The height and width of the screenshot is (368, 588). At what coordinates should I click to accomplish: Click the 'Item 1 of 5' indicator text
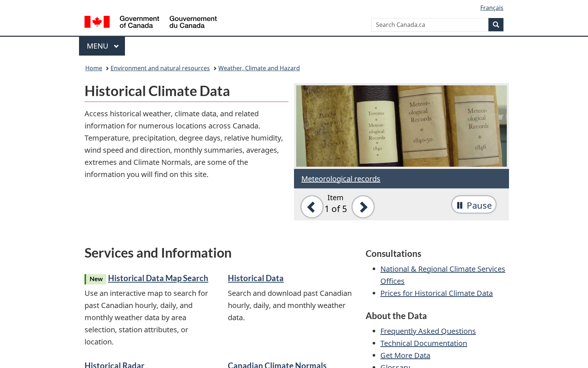pos(336,204)
